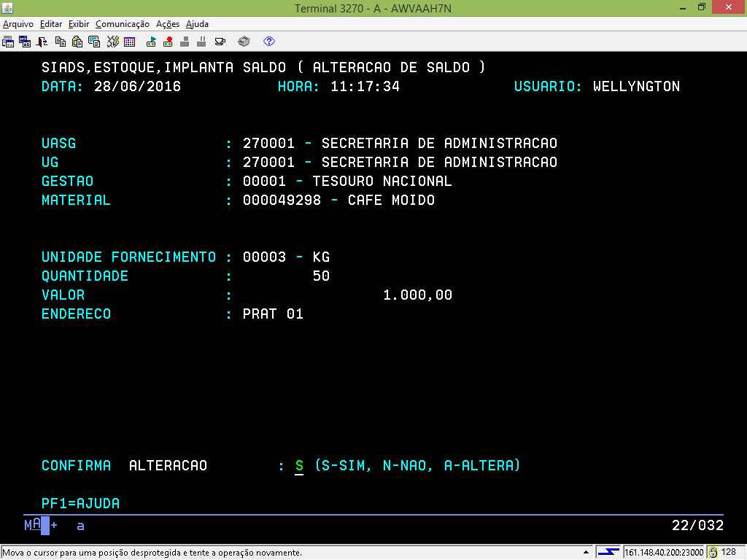Click the screen title SIADS,ESTOQUE,IMPLANTA SALDO
This screenshot has height=560, width=747.
[164, 68]
